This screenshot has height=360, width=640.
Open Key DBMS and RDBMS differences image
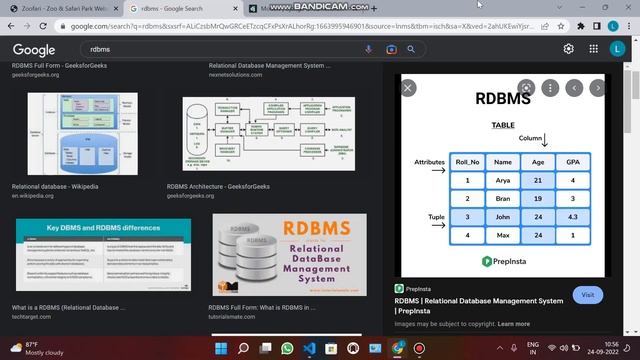point(103,255)
